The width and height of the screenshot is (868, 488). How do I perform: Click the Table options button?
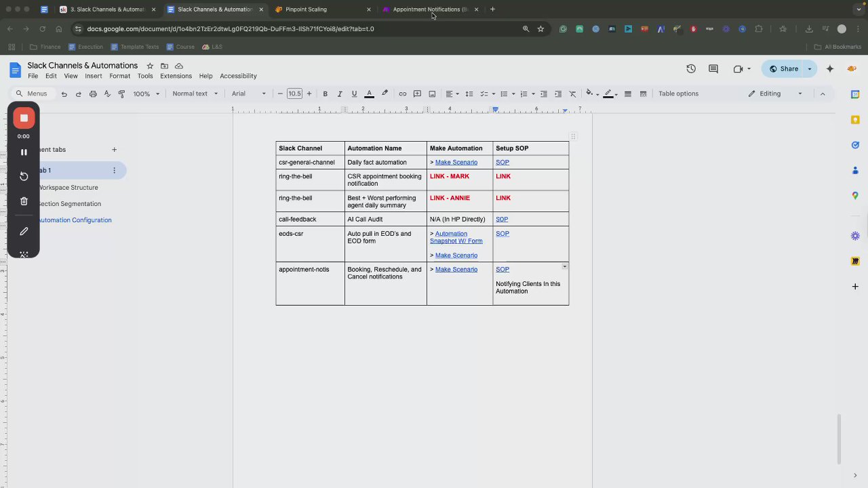click(678, 94)
